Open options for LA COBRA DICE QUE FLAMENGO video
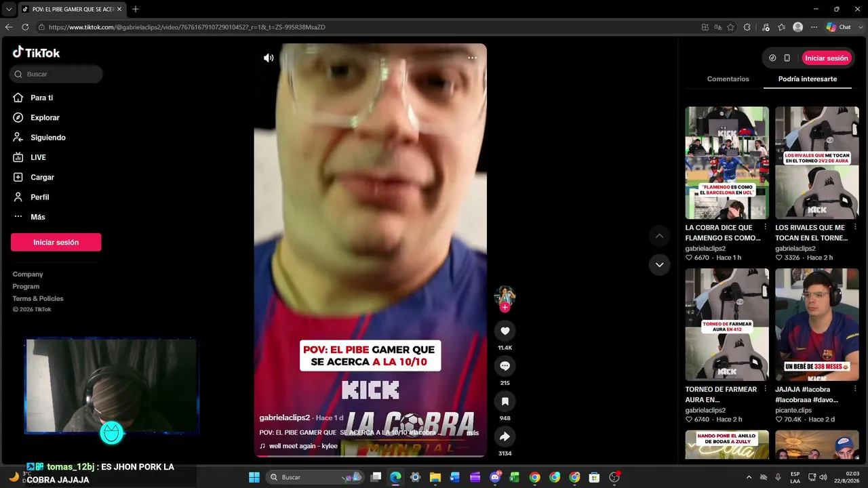The width and height of the screenshot is (868, 488). pos(766,228)
